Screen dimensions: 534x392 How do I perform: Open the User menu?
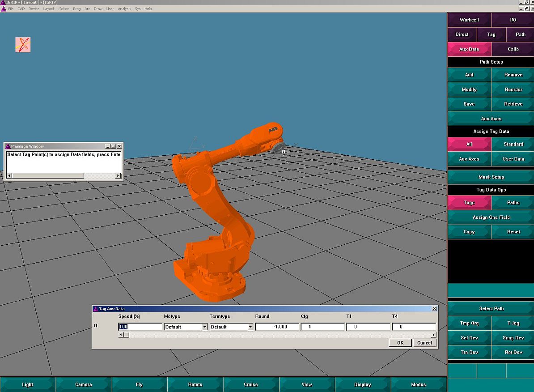tap(110, 9)
